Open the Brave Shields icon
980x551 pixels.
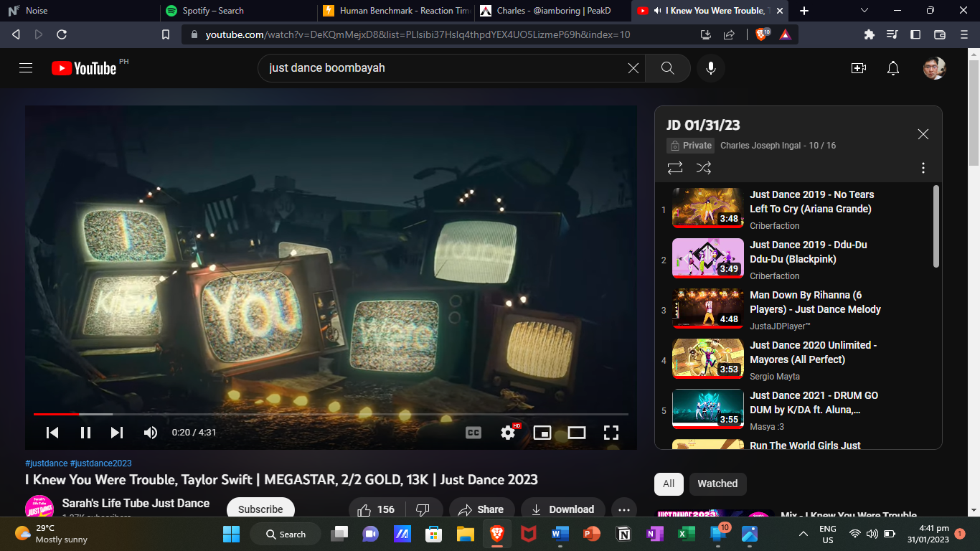762,34
